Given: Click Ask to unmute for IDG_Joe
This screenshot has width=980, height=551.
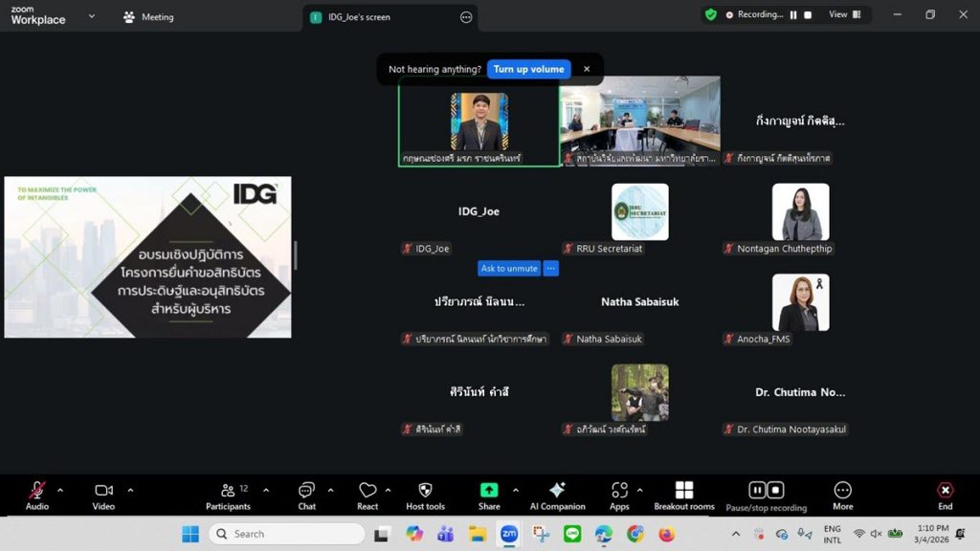Looking at the screenshot, I should click(509, 269).
